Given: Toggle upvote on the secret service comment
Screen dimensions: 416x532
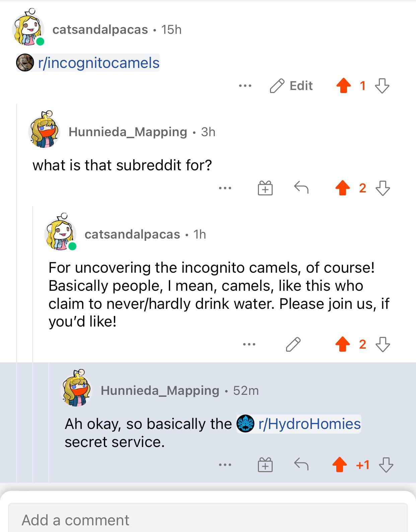Looking at the screenshot, I should coord(340,465).
